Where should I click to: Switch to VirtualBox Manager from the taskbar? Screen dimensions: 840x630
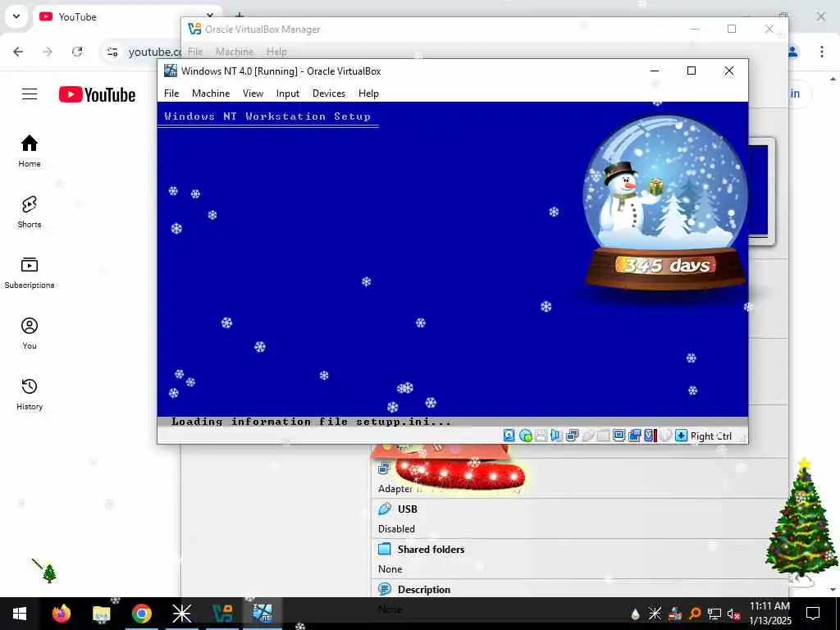(x=222, y=614)
